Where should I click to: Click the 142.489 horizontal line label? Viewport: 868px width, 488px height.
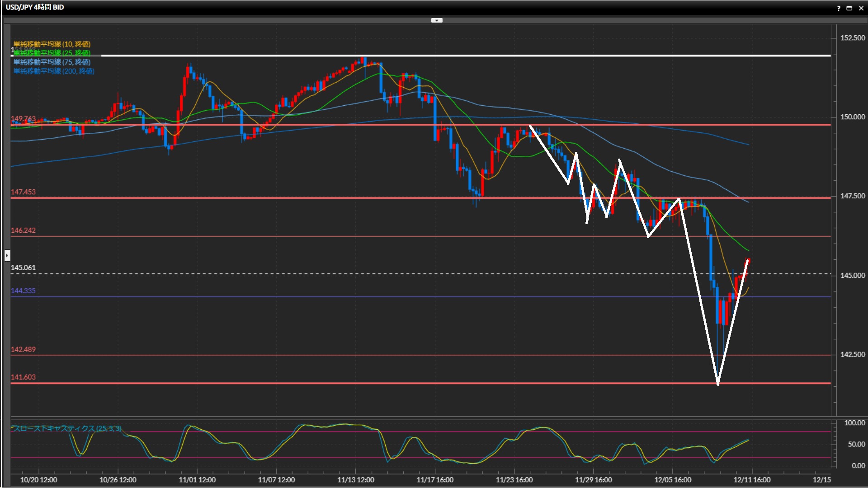coord(23,349)
